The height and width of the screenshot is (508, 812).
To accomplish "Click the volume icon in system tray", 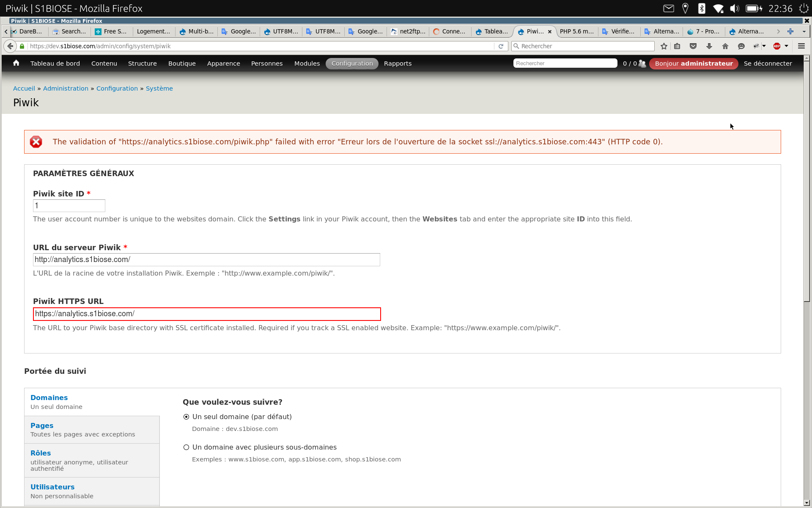I will click(x=735, y=8).
